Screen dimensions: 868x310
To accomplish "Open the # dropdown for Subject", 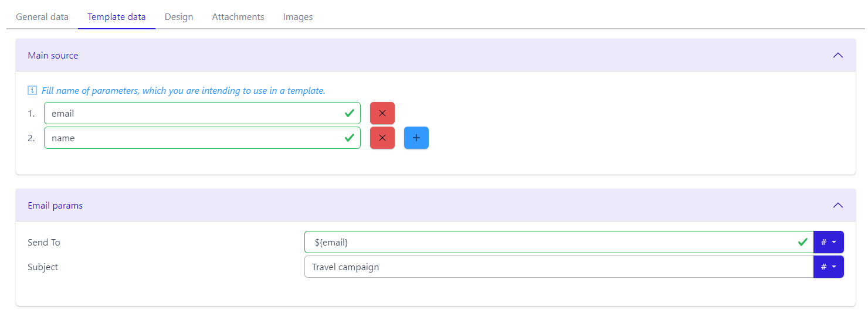I will (x=829, y=267).
